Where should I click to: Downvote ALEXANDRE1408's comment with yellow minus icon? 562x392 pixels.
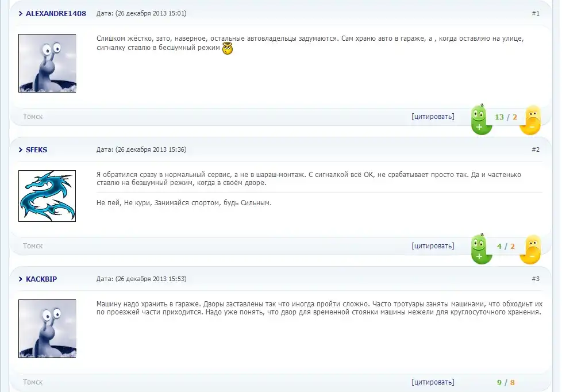[530, 120]
